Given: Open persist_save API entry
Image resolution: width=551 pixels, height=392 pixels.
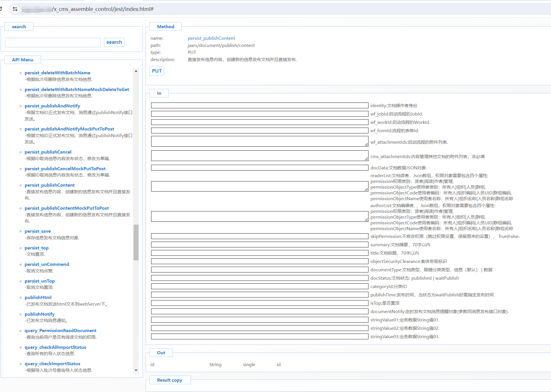Looking at the screenshot, I should 37,231.
